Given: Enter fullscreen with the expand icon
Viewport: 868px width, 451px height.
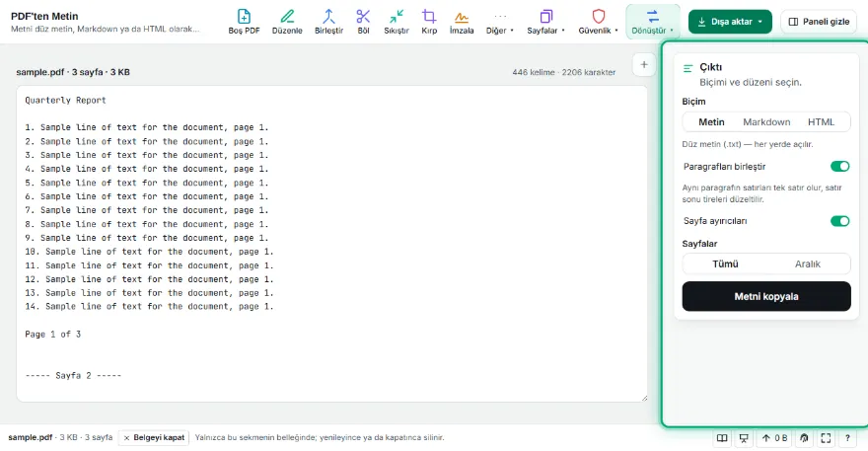Looking at the screenshot, I should pos(826,438).
